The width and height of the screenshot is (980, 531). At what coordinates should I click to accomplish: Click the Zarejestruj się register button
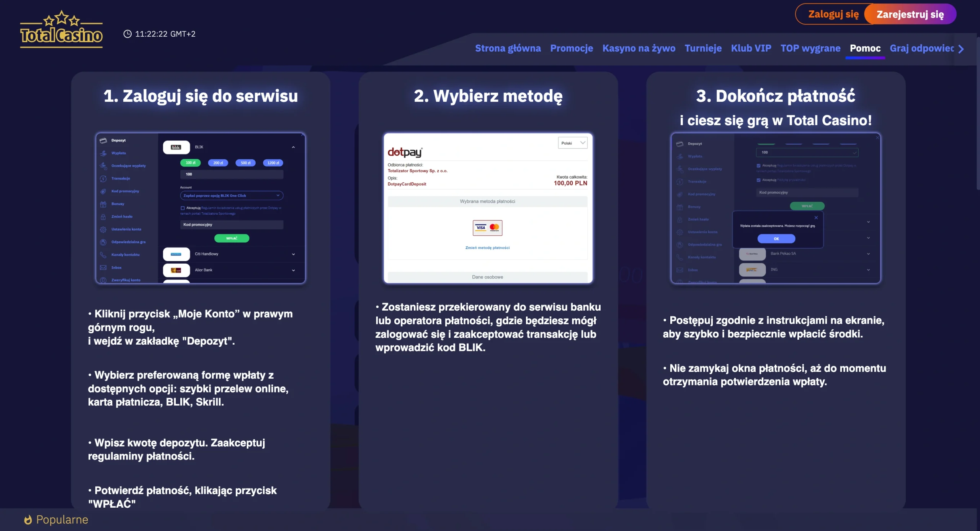[910, 14]
